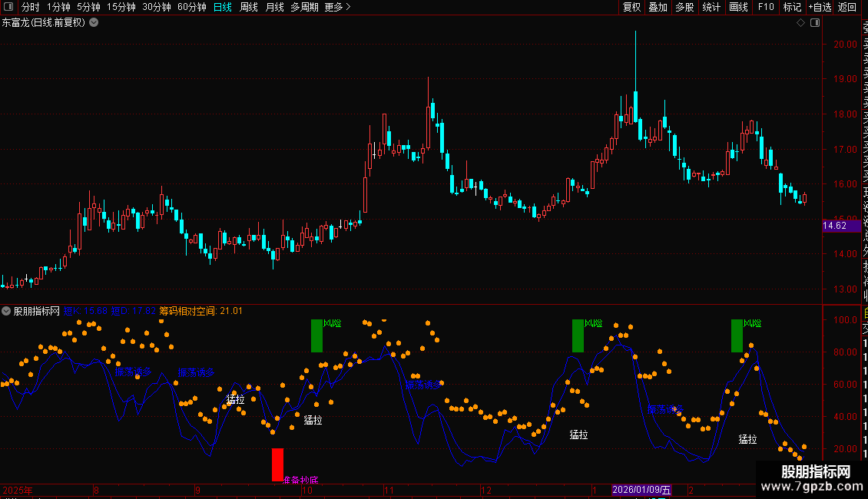The height and width of the screenshot is (499, 868).
Task: Click the 复权 adjustment button
Action: pyautogui.click(x=631, y=7)
